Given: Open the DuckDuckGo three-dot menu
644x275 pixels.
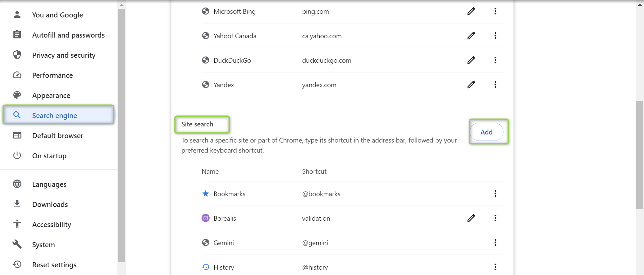Looking at the screenshot, I should pyautogui.click(x=495, y=60).
